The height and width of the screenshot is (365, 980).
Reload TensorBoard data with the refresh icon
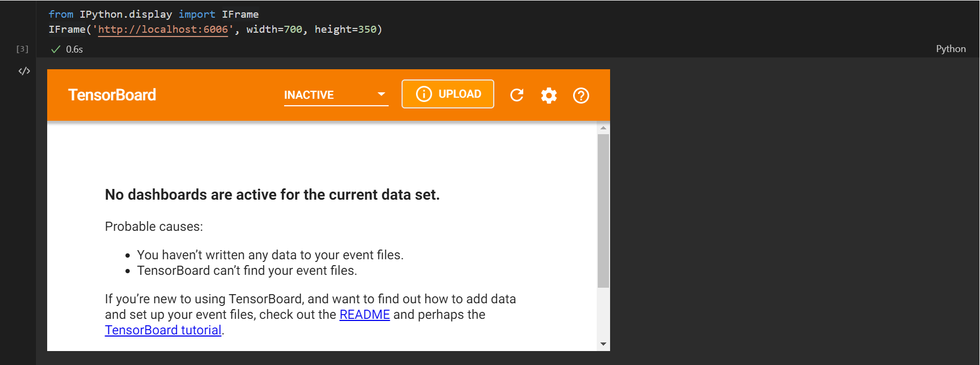click(x=517, y=95)
